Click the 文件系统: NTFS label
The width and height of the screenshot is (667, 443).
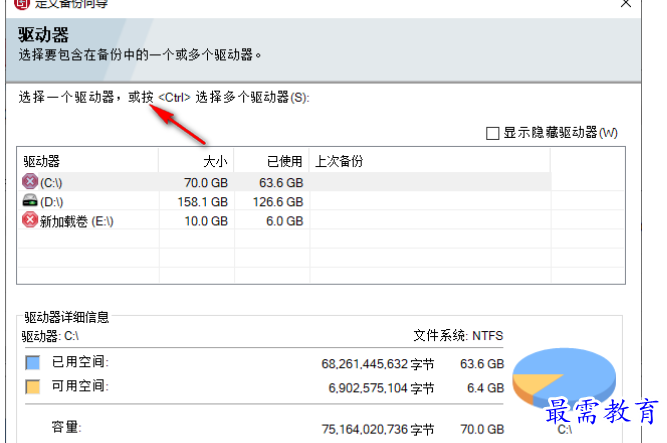click(461, 335)
